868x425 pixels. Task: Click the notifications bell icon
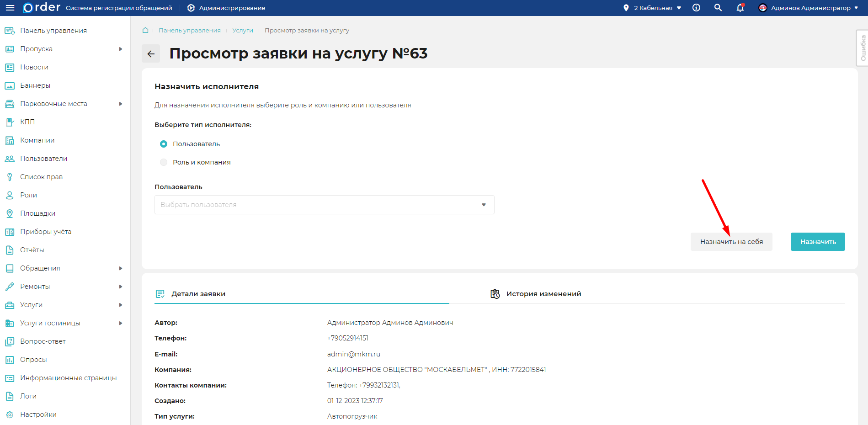[740, 8]
